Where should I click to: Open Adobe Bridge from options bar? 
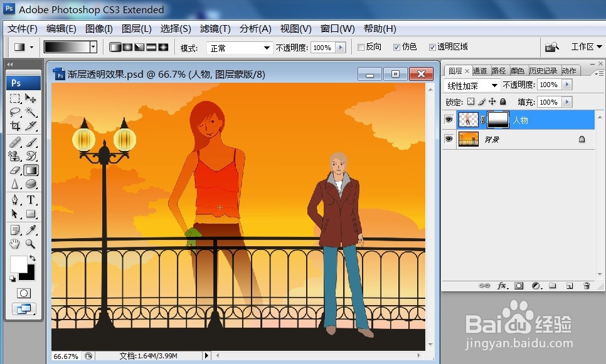click(x=551, y=47)
